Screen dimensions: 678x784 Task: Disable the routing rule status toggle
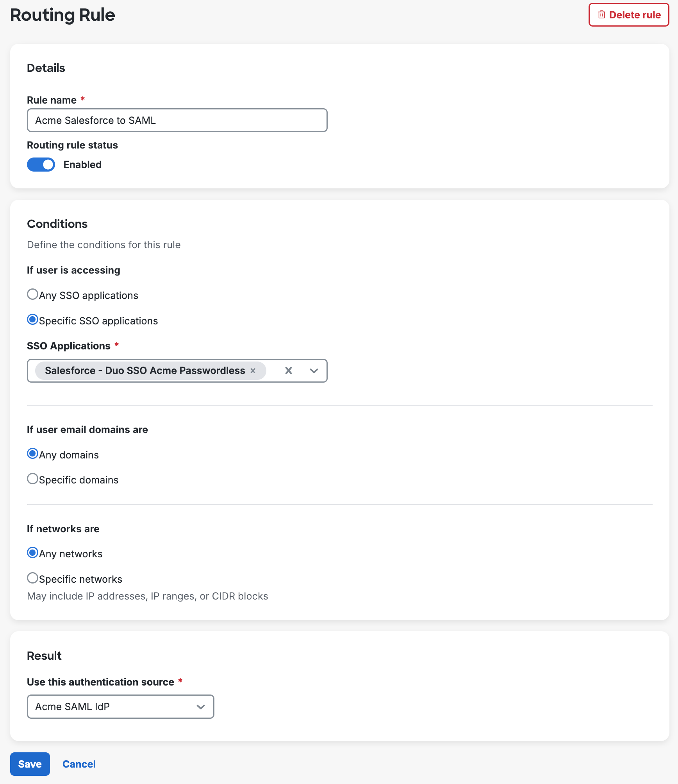41,164
